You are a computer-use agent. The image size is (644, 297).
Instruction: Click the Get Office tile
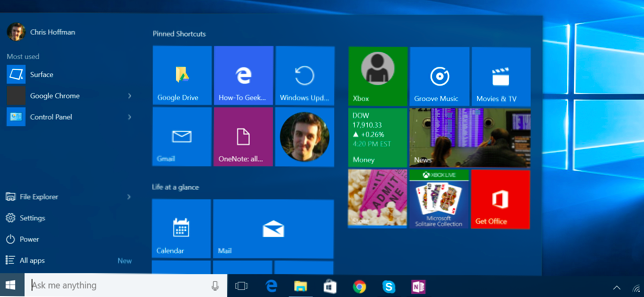500,199
